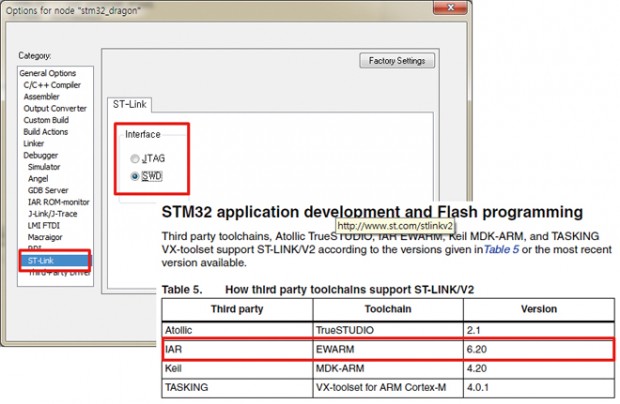Click the Table 5 caption text
Screen dimensions: 620x404
click(318, 290)
